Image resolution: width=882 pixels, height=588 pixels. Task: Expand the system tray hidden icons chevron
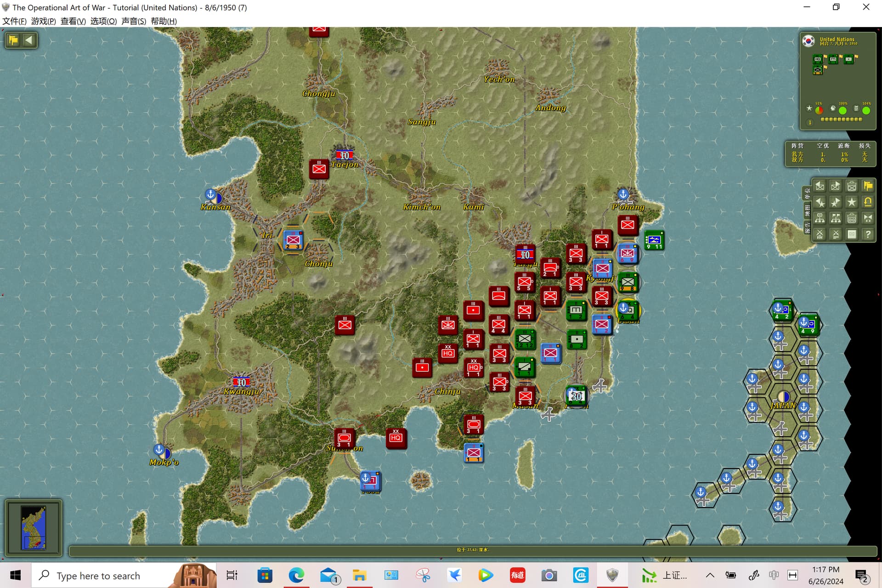(710, 575)
